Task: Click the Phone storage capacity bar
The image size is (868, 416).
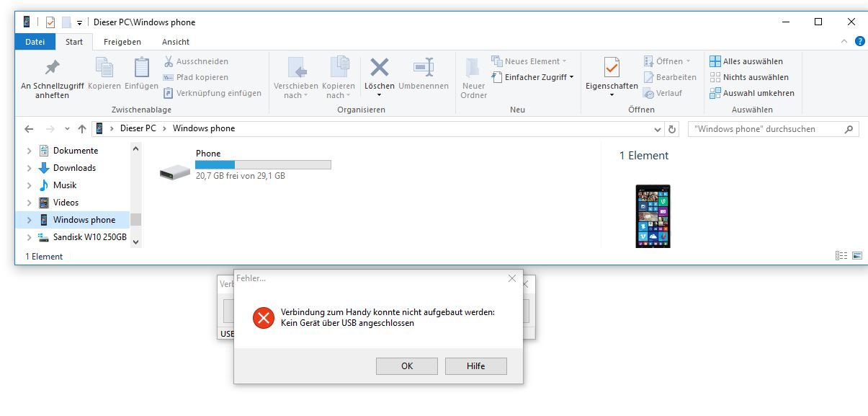Action: (263, 164)
